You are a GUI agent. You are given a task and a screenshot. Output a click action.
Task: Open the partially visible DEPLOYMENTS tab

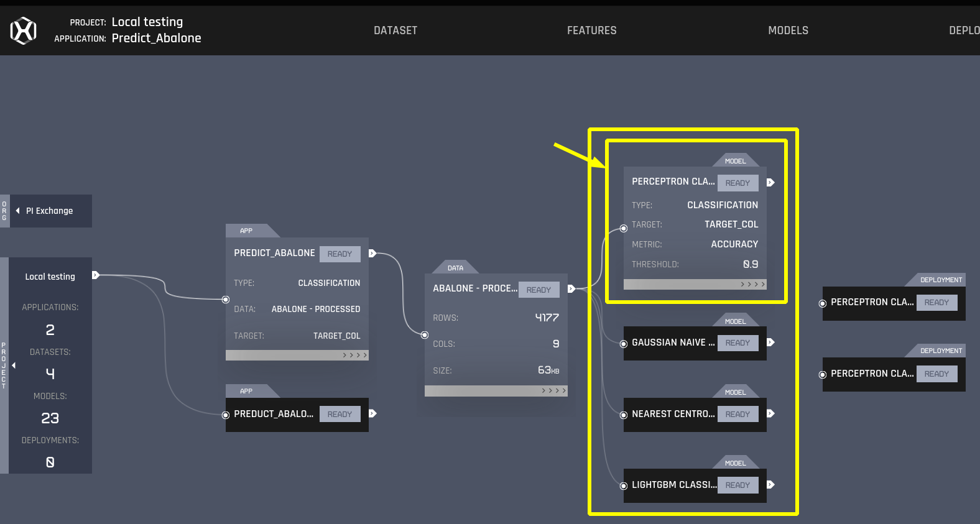tap(964, 30)
